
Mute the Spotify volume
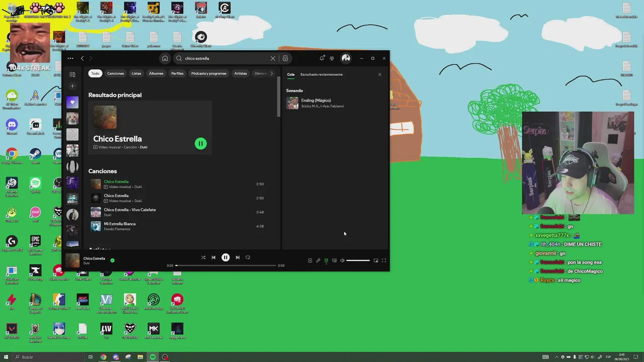(342, 260)
